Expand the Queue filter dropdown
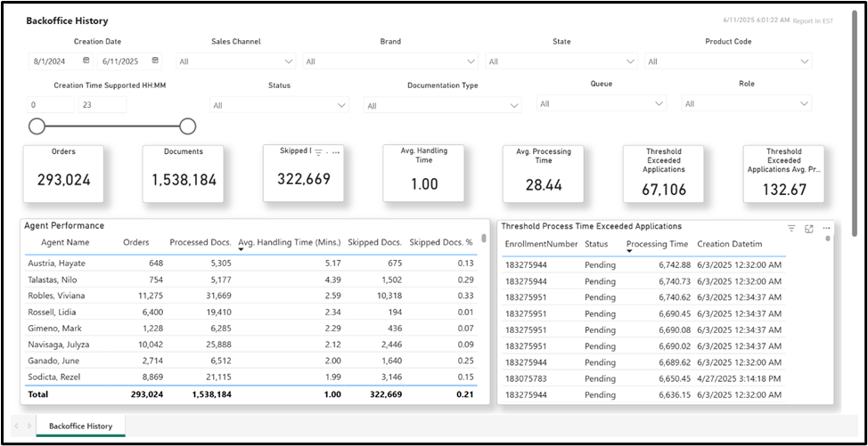 pyautogui.click(x=602, y=103)
